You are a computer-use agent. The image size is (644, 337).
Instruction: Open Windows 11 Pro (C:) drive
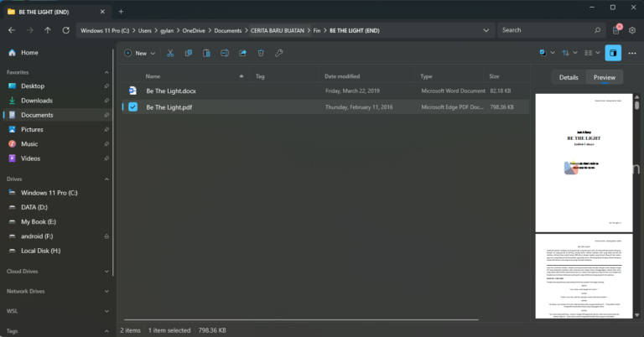[x=58, y=193]
